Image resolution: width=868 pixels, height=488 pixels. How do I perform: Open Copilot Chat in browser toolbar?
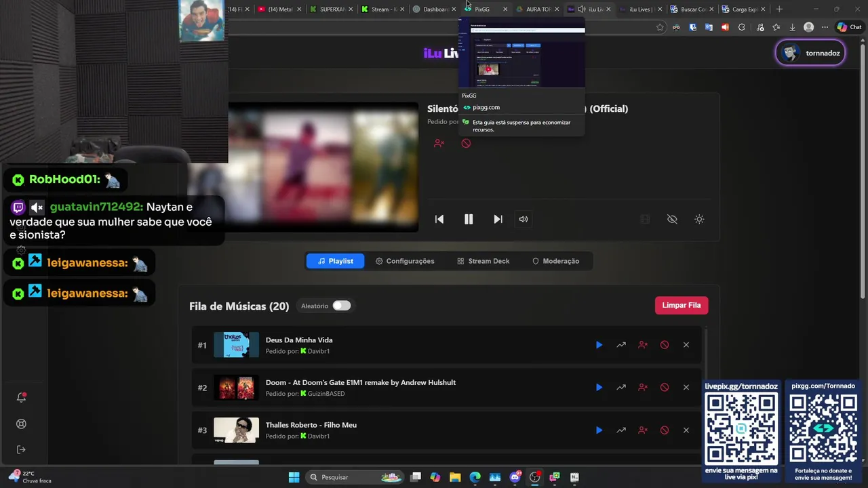(849, 28)
